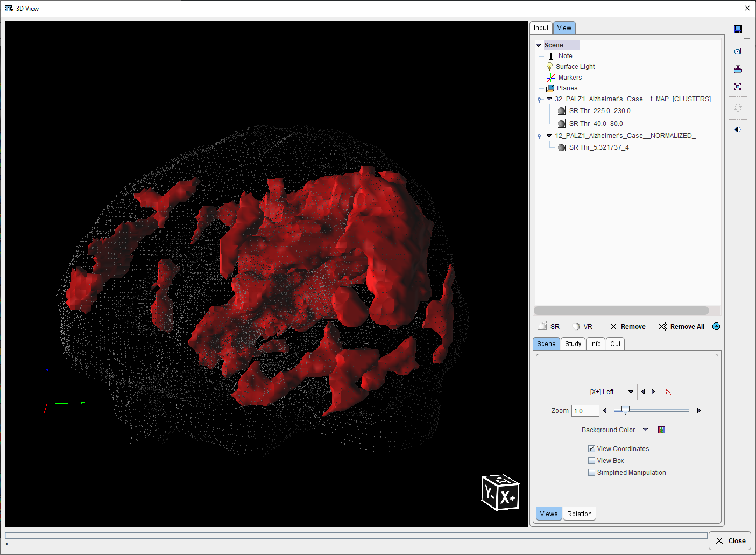Click the Remove button

[627, 327]
